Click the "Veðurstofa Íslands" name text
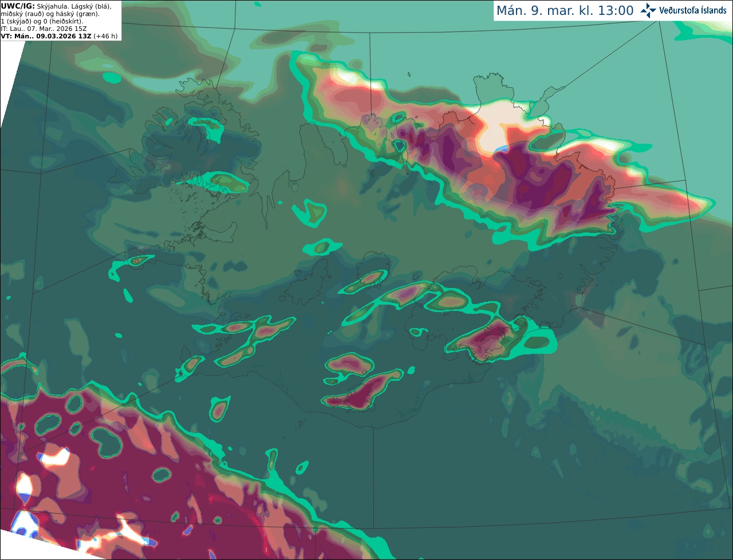The height and width of the screenshot is (560, 733). click(x=692, y=10)
